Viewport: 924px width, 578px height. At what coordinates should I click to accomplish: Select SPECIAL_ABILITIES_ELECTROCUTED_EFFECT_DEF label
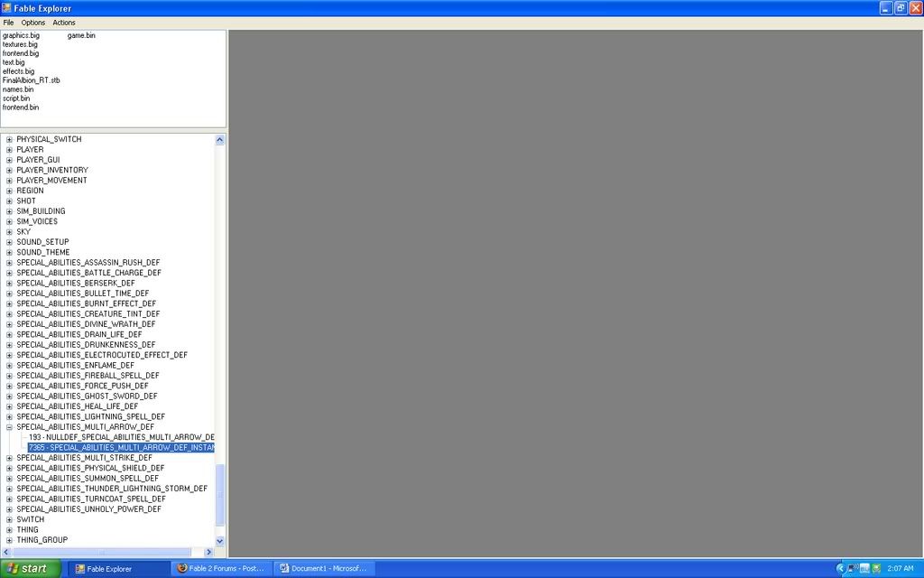click(102, 355)
